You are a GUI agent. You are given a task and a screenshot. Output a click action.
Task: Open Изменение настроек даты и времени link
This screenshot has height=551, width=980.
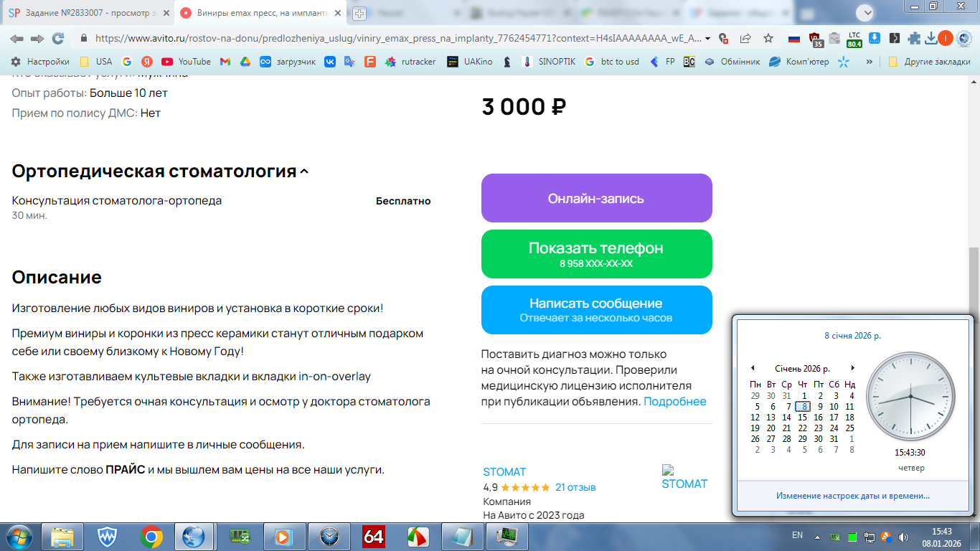tap(853, 496)
